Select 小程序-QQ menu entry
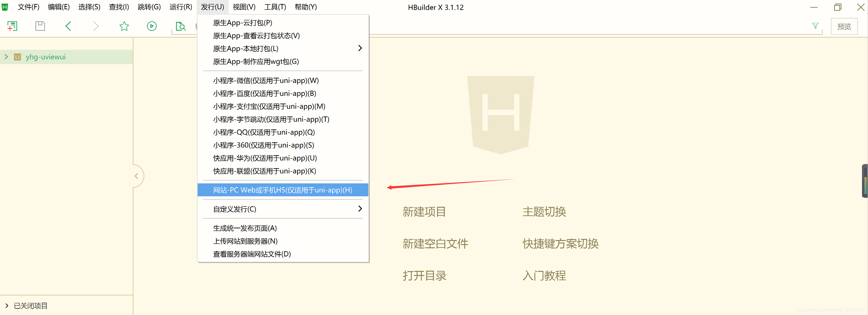The height and width of the screenshot is (315, 868). (x=283, y=132)
